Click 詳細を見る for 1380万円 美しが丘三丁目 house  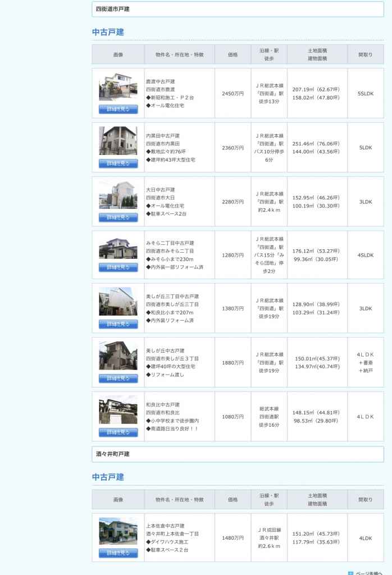pyautogui.click(x=118, y=324)
